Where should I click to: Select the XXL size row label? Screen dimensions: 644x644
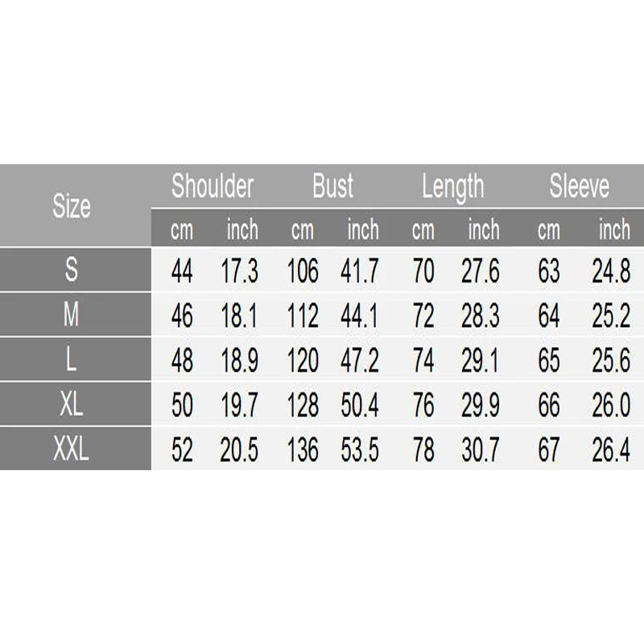72,451
